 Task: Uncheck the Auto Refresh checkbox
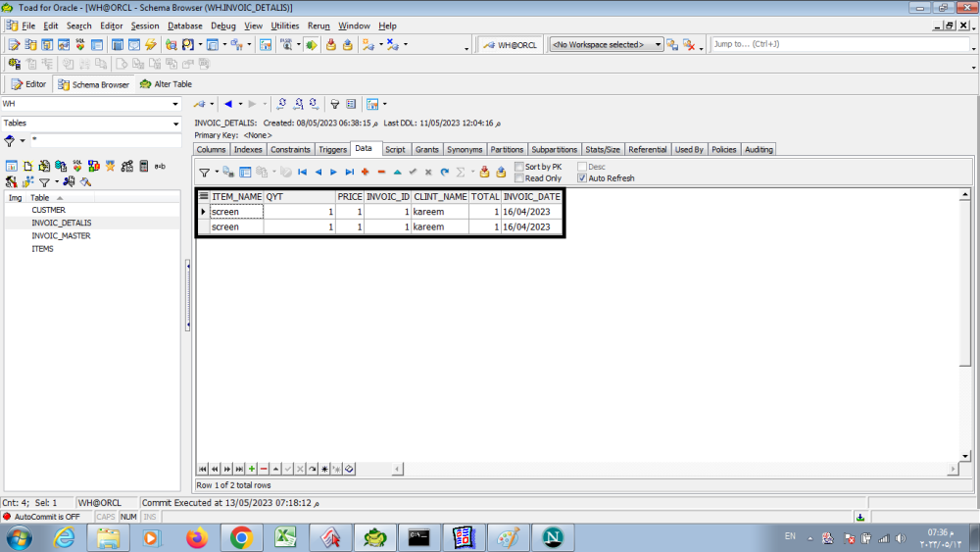point(582,178)
